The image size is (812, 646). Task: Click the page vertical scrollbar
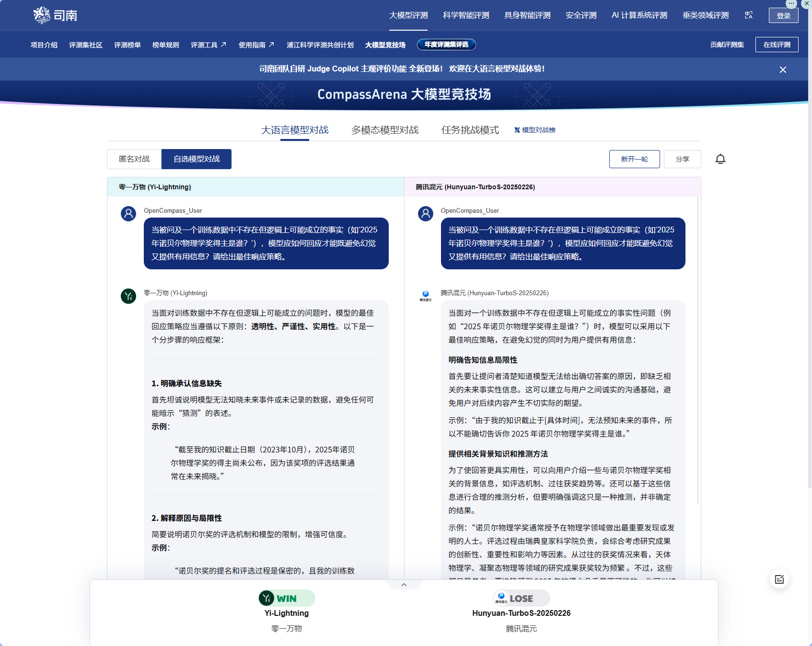click(810, 249)
